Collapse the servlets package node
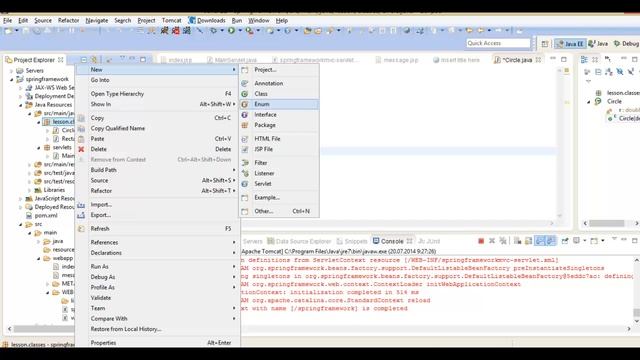Viewport: 640px width, 360px height. tap(39, 148)
